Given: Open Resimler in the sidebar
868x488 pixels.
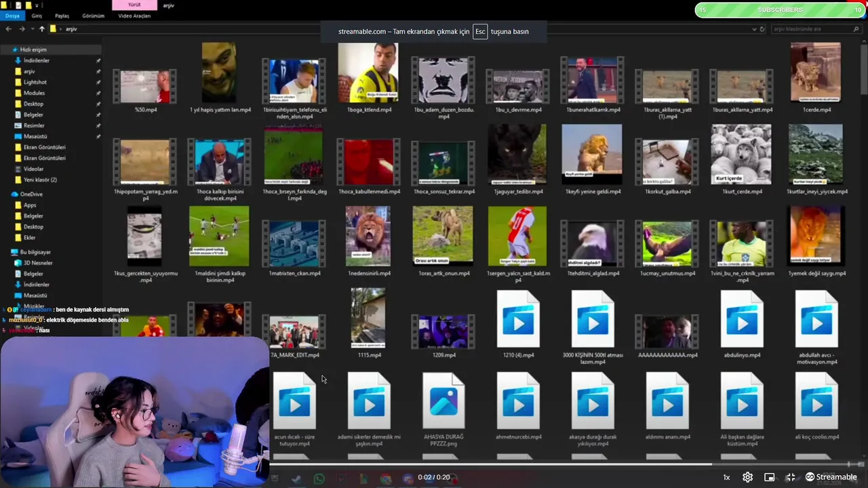Looking at the screenshot, I should tap(34, 125).
